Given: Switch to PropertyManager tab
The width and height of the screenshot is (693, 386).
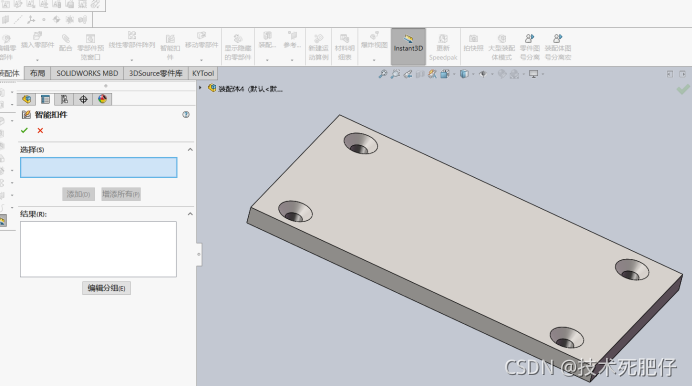Looking at the screenshot, I should (45, 99).
